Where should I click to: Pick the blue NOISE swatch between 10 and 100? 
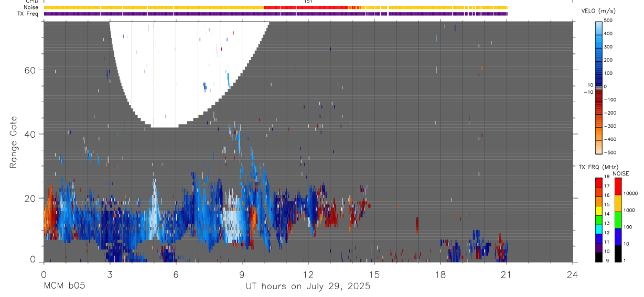tap(618, 237)
